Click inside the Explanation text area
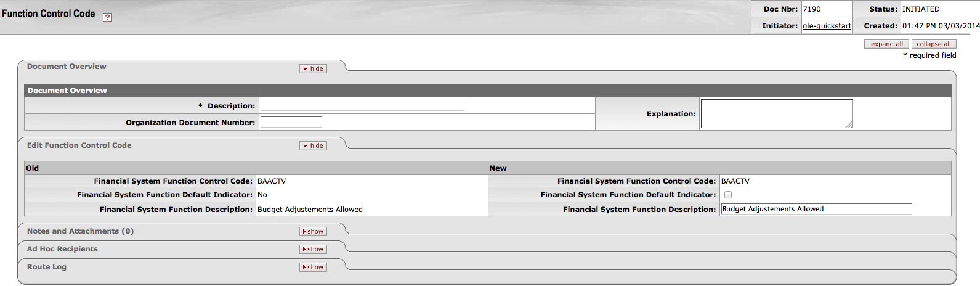The height and width of the screenshot is (286, 980). pyautogui.click(x=776, y=113)
